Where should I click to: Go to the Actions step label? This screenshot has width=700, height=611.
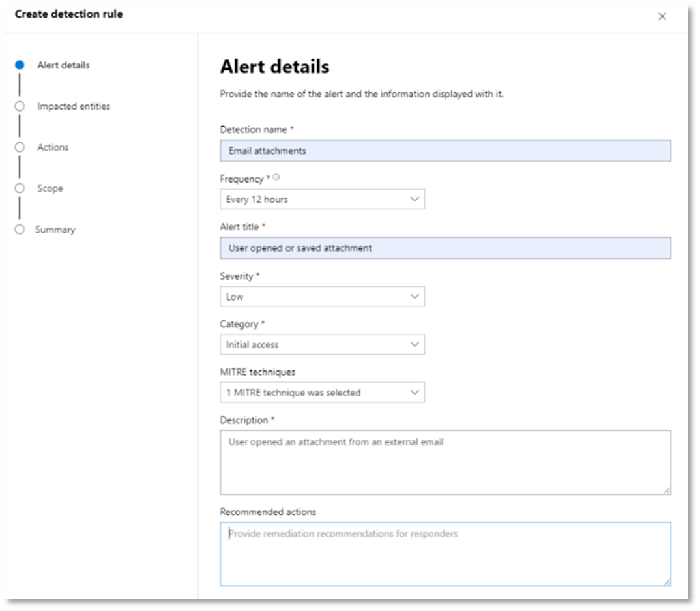coord(53,147)
